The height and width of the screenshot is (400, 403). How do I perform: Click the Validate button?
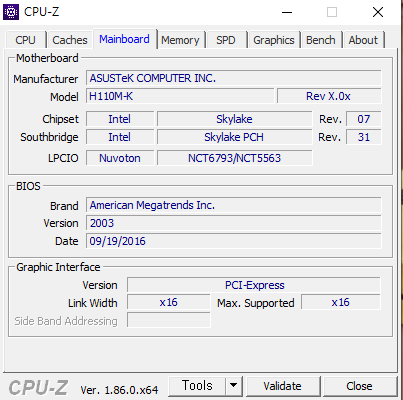point(282,386)
